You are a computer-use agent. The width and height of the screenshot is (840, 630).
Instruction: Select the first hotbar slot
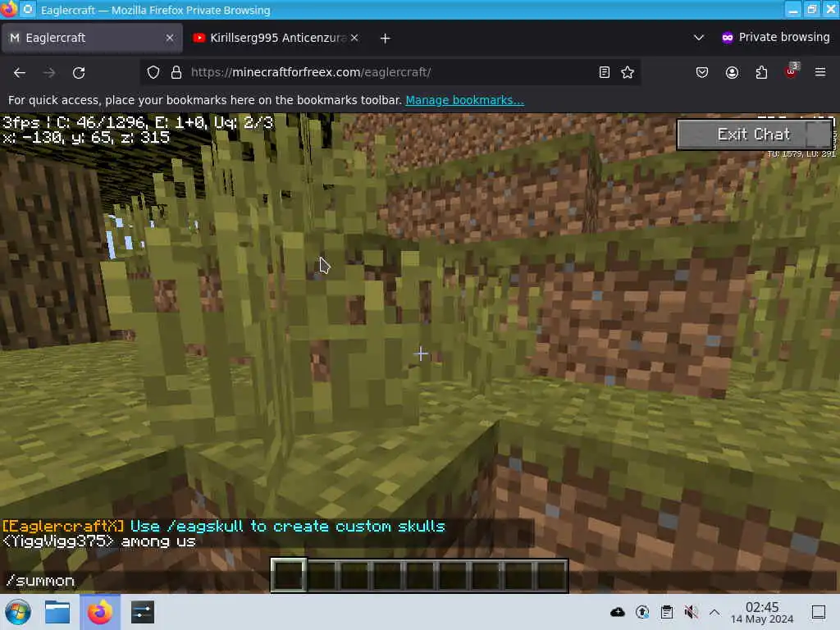pyautogui.click(x=289, y=575)
